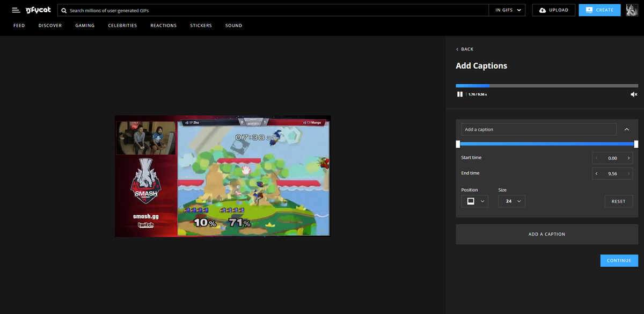Open the IN GIFS search filter dropdown

coord(508,10)
